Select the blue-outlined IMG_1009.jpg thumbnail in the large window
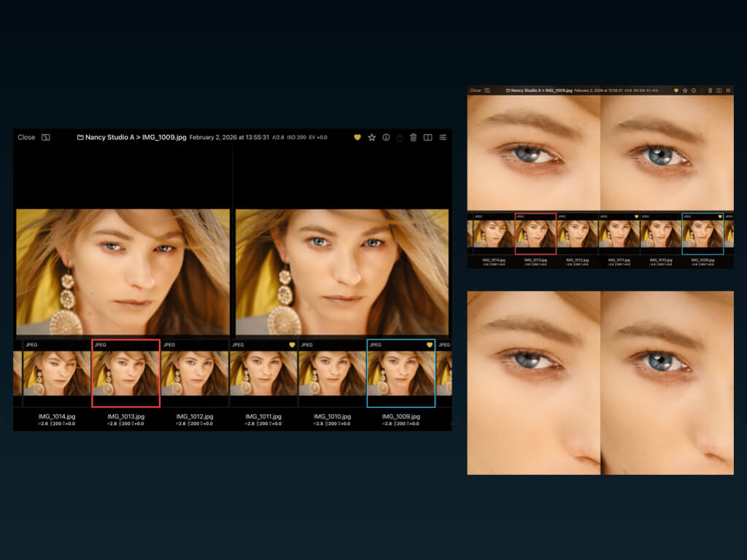This screenshot has height=560, width=747. (400, 373)
